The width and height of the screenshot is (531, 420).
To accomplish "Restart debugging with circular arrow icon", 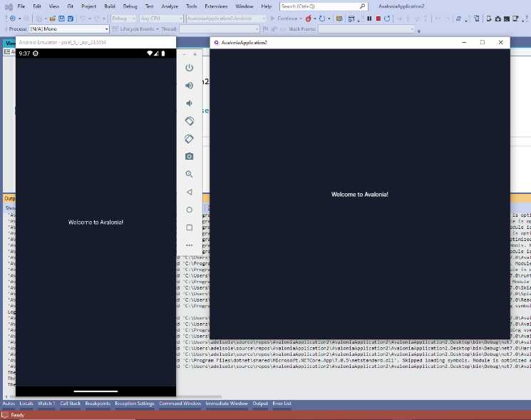I will (387, 19).
